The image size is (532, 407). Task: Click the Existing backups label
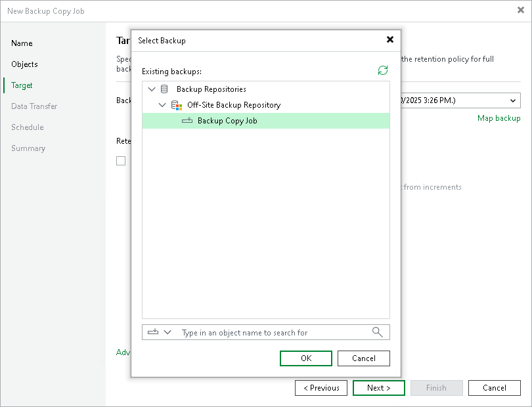pos(171,72)
